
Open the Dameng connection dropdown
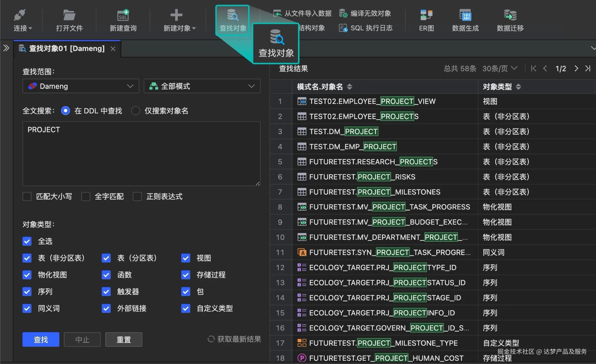tap(80, 86)
